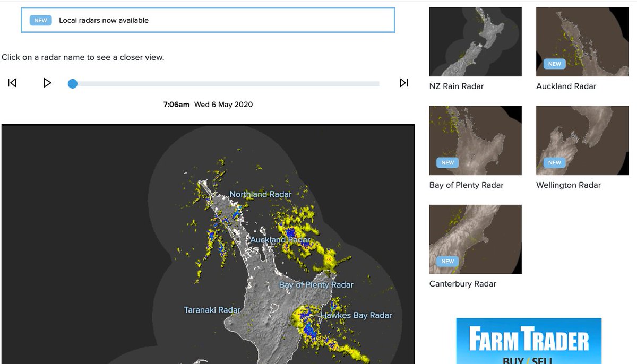Open the Bay of Plenty Radar thumbnail

[x=475, y=141]
